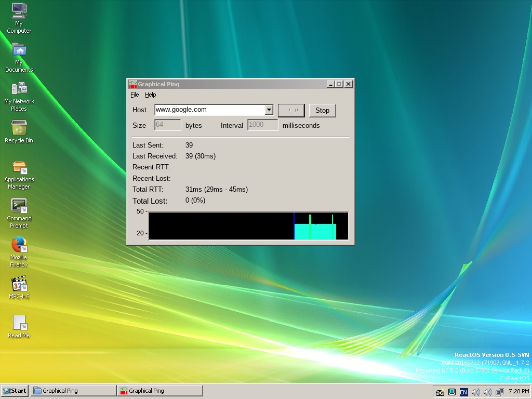Expand the Host dropdown list
The width and height of the screenshot is (532, 399).
(269, 110)
